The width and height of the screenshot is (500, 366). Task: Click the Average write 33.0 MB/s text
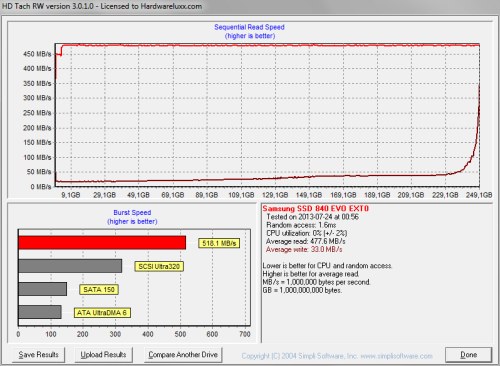(x=304, y=250)
